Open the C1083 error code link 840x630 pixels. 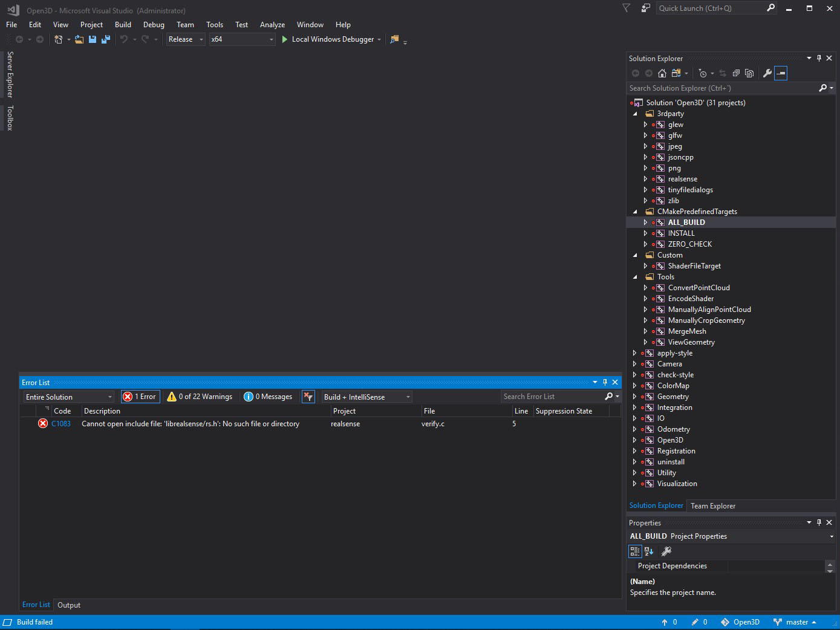[x=61, y=424]
